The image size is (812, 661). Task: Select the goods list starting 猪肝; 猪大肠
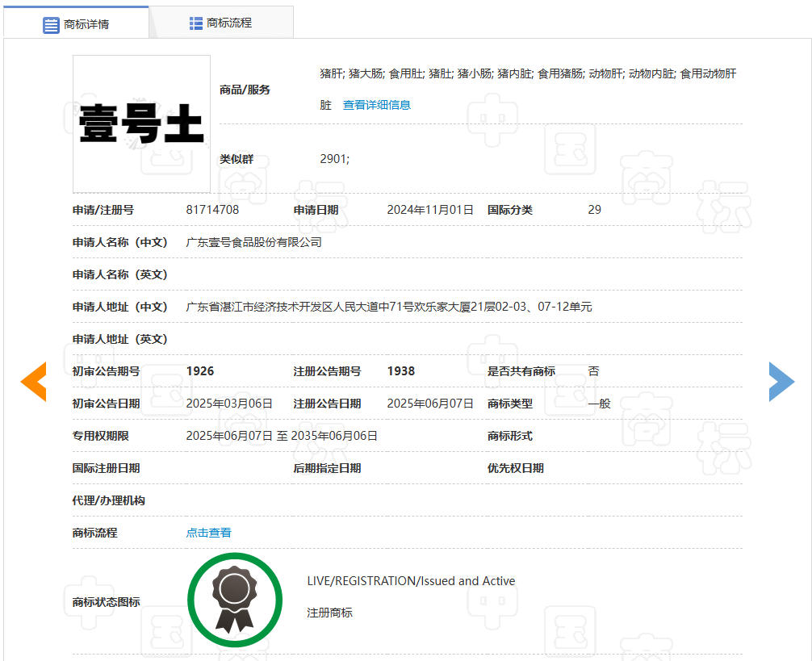tap(528, 89)
